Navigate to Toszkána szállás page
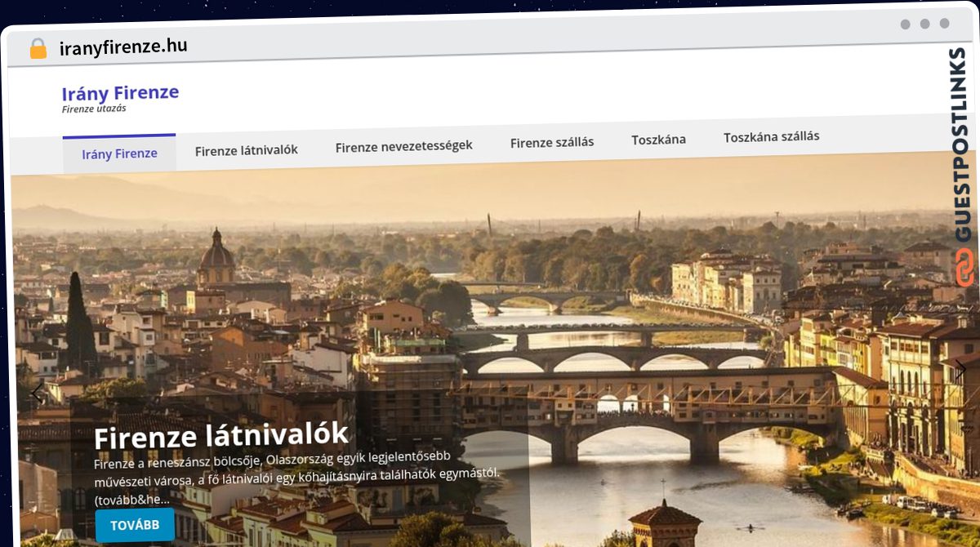 [771, 137]
